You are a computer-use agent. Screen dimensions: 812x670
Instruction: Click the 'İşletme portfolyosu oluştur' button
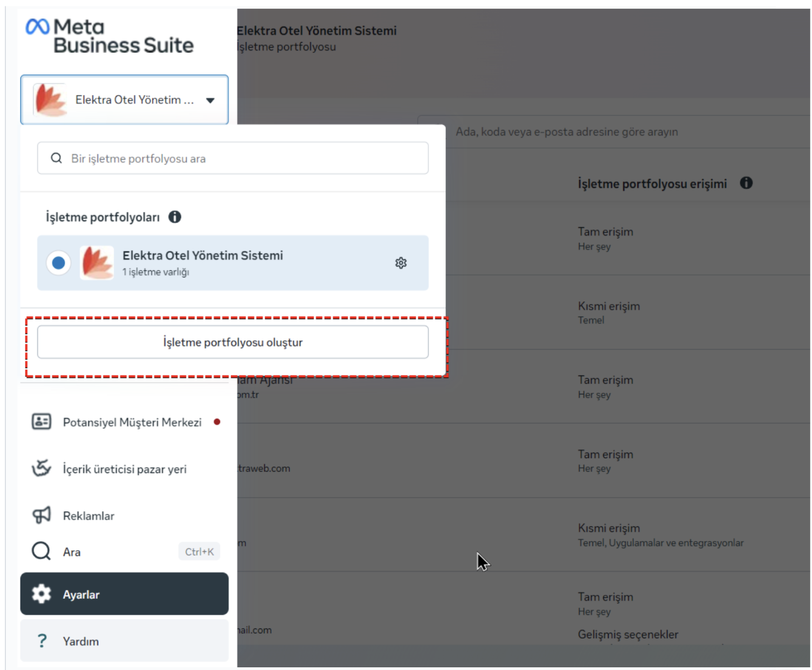click(x=233, y=342)
